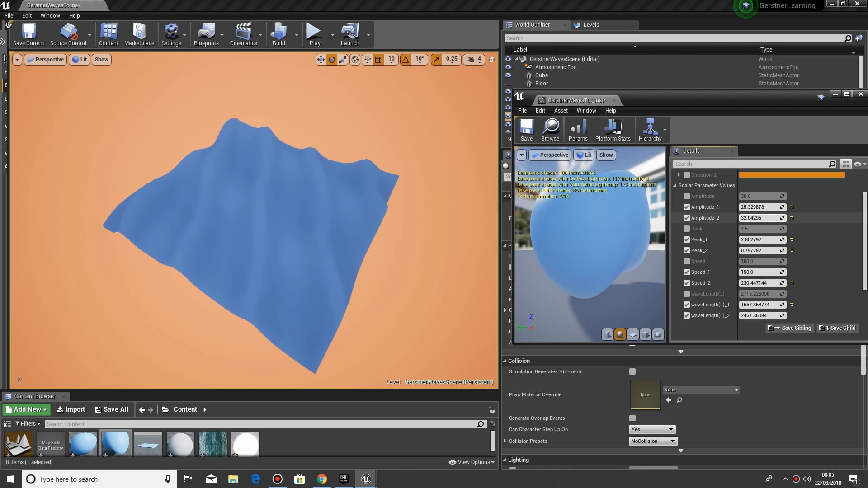The width and height of the screenshot is (868, 488).
Task: Switch preview mesh to plane shape
Action: [x=633, y=334]
